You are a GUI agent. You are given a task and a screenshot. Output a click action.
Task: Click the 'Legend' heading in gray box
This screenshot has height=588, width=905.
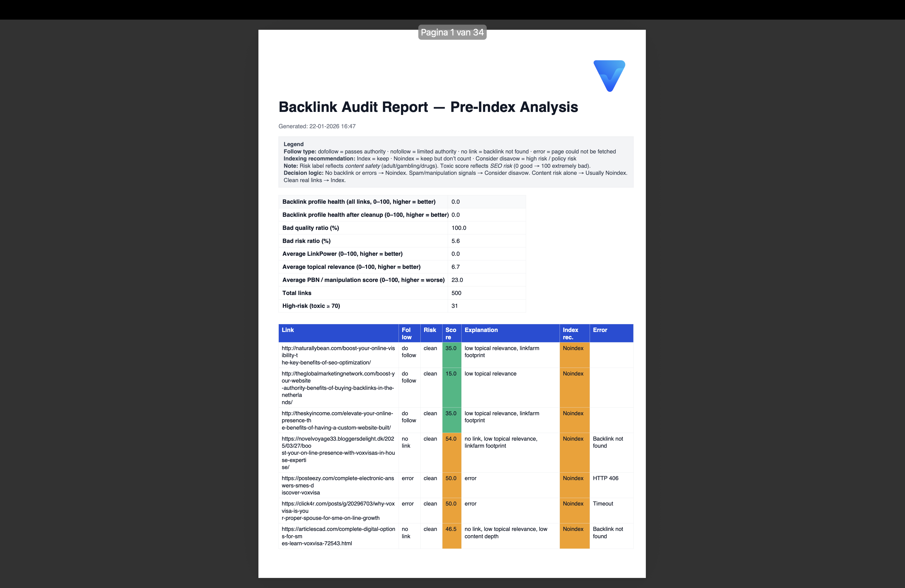coord(293,144)
